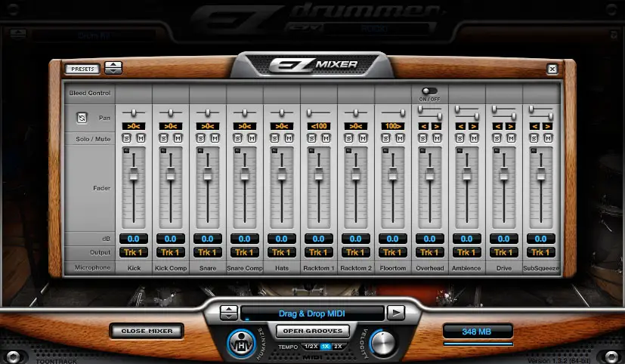
Task: Mute the Racktom 2 channel
Action: click(x=363, y=138)
